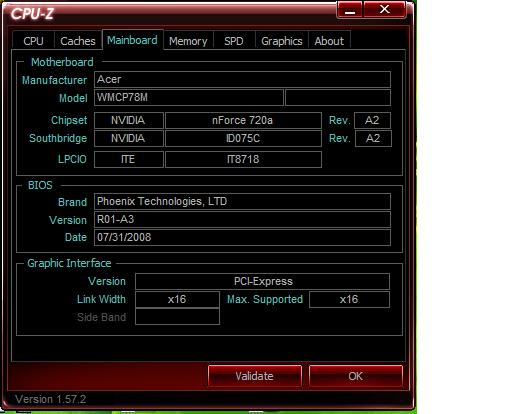Click the empty field beside Model
Viewport: 512px width, 414px height.
pos(338,97)
